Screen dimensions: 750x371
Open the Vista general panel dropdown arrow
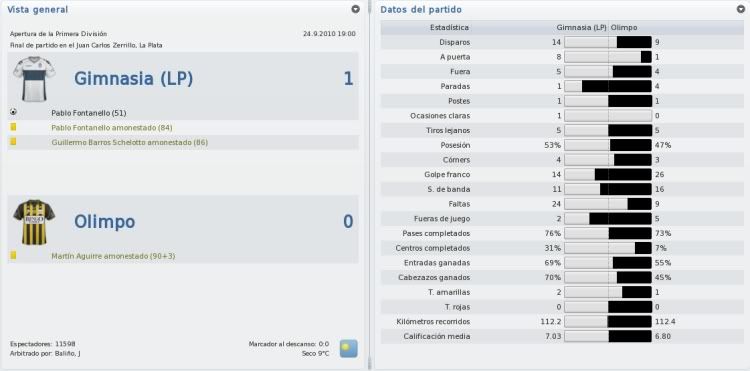click(355, 9)
